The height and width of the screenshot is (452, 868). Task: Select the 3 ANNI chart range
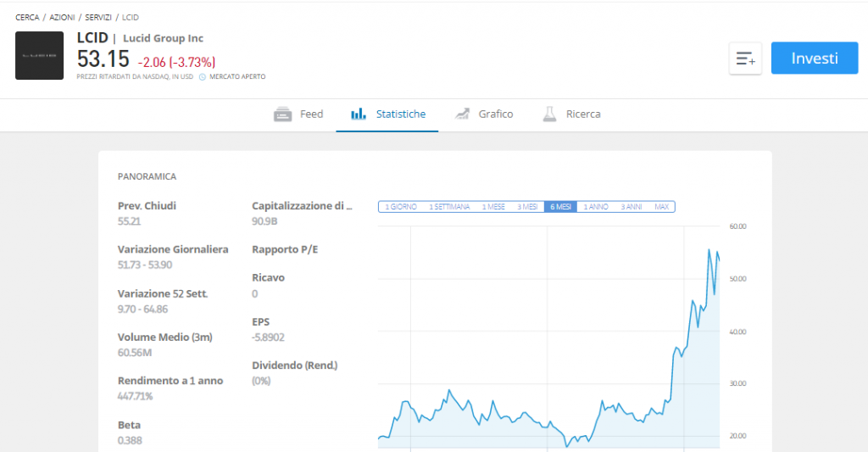[x=631, y=207]
